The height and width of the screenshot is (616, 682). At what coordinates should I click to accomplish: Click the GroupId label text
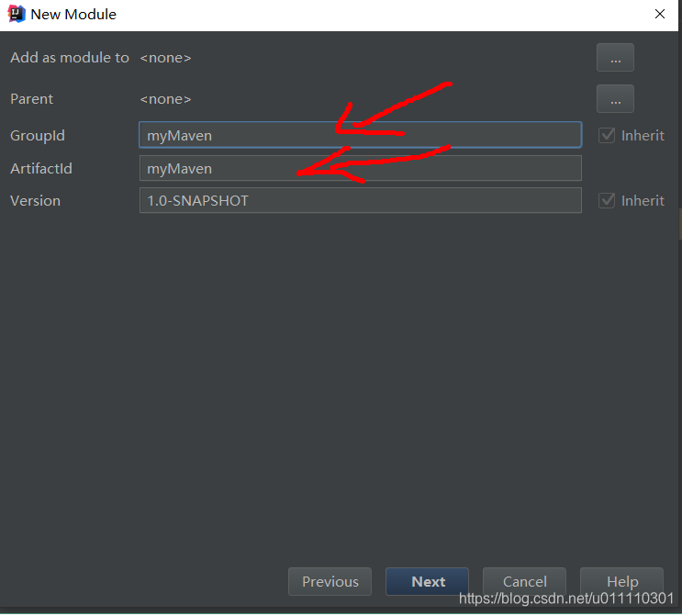38,136
